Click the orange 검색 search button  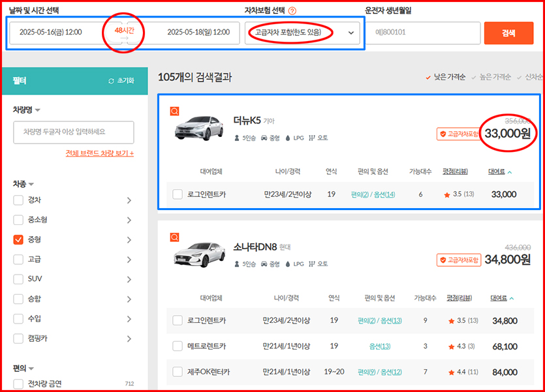point(508,33)
